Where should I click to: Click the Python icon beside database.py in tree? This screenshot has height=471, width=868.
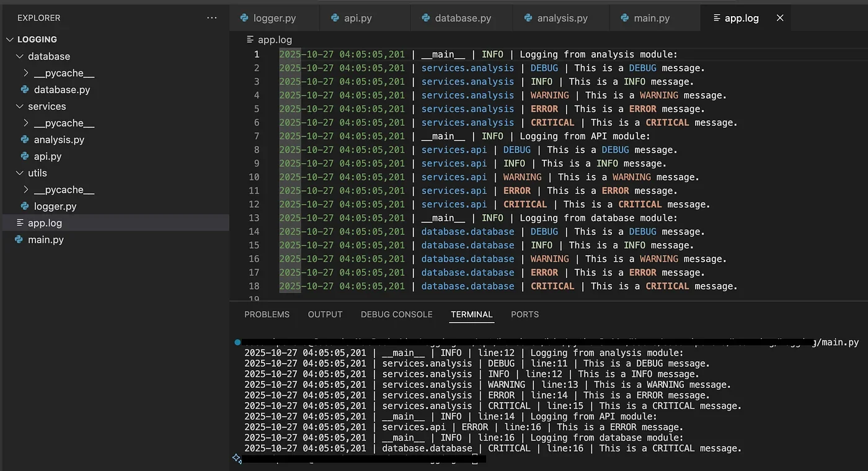tap(25, 89)
